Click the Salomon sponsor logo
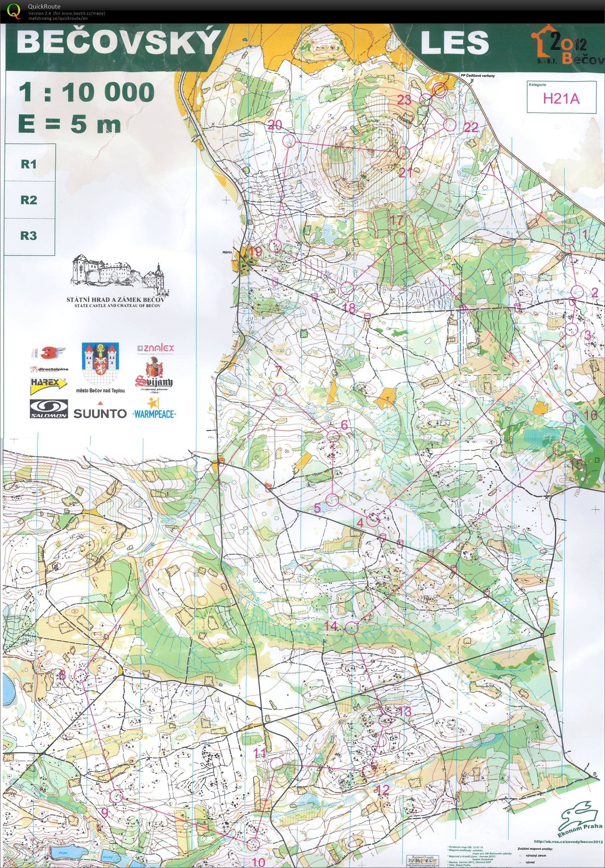Viewport: 605px width, 868px height. pos(49,409)
